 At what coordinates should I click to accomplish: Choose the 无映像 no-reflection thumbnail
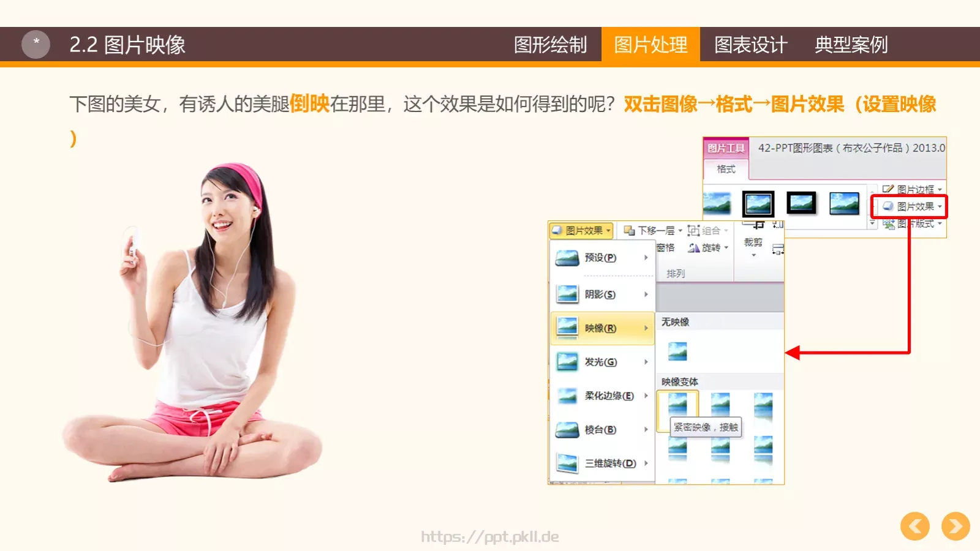(677, 351)
